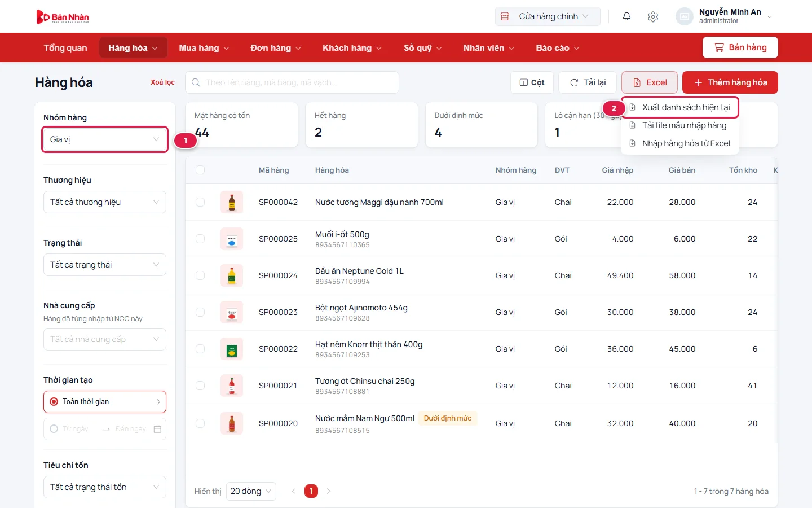
Task: Check the row SP000021 checkbox
Action: 200,386
